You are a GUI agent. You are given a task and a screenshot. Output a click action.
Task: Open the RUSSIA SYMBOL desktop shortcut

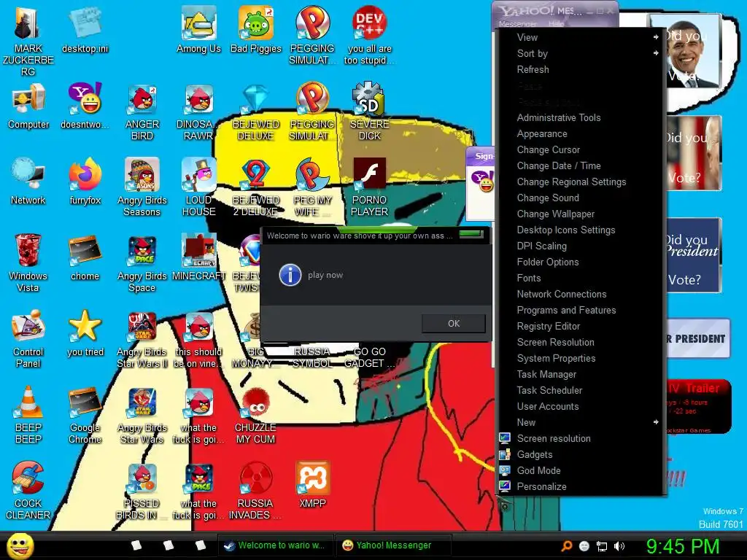(x=312, y=357)
